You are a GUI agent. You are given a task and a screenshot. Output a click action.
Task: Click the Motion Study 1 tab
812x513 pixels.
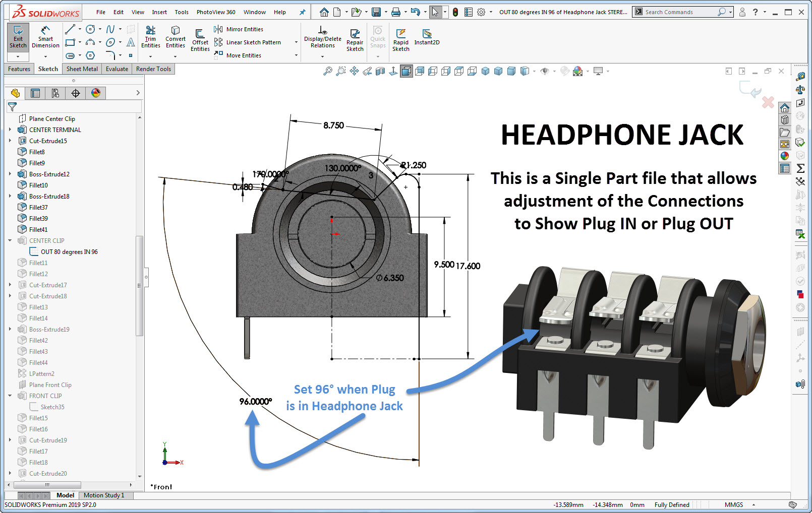click(x=104, y=495)
